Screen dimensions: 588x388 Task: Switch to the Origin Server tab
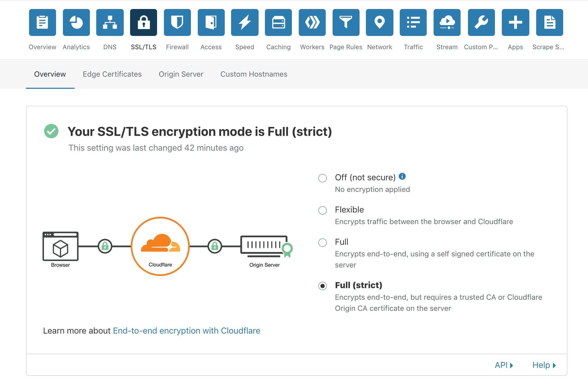pos(181,74)
